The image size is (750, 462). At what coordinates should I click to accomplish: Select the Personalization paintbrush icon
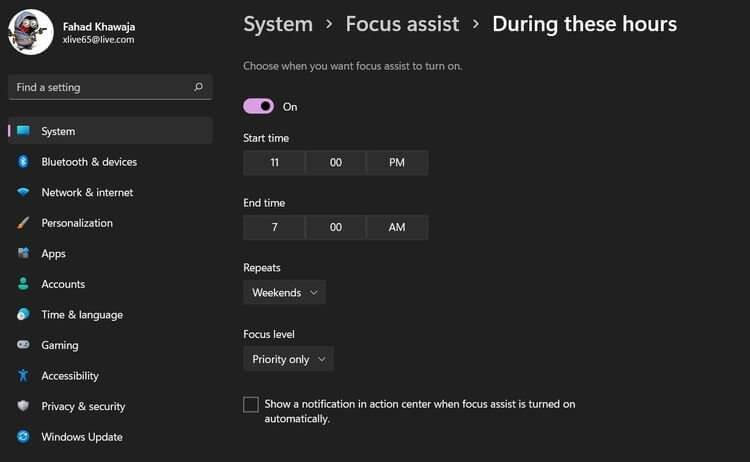(x=23, y=223)
